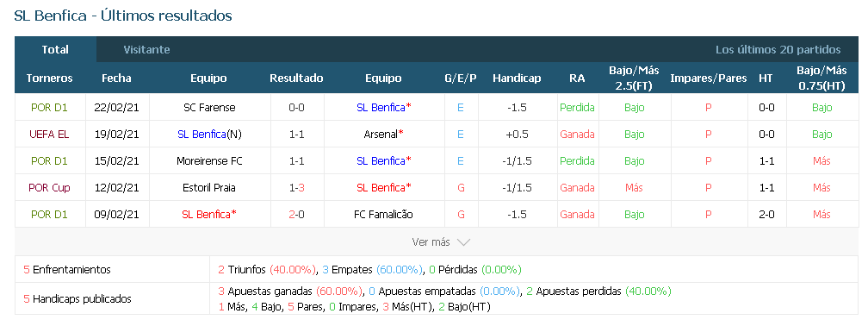
Task: Open Estoril Praia team page
Action: (209, 187)
